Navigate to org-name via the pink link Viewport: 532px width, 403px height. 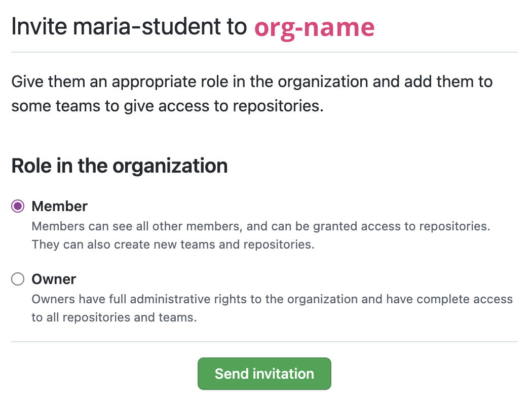pos(315,28)
